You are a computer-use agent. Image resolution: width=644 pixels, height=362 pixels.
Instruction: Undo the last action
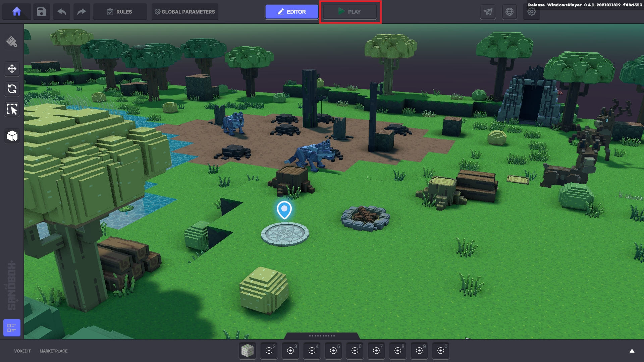(61, 12)
